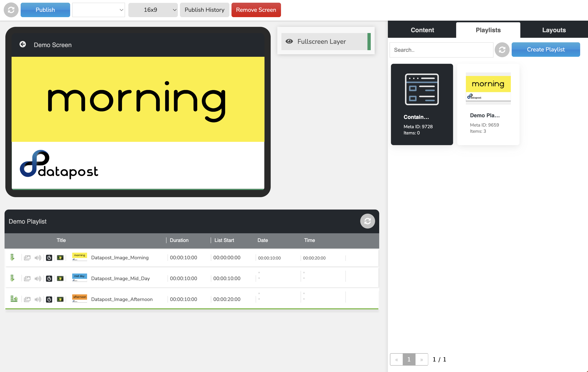The image size is (588, 372).
Task: Click the green loop-to-start icon for Datapost_Image_Afternoon
Action: (x=14, y=299)
